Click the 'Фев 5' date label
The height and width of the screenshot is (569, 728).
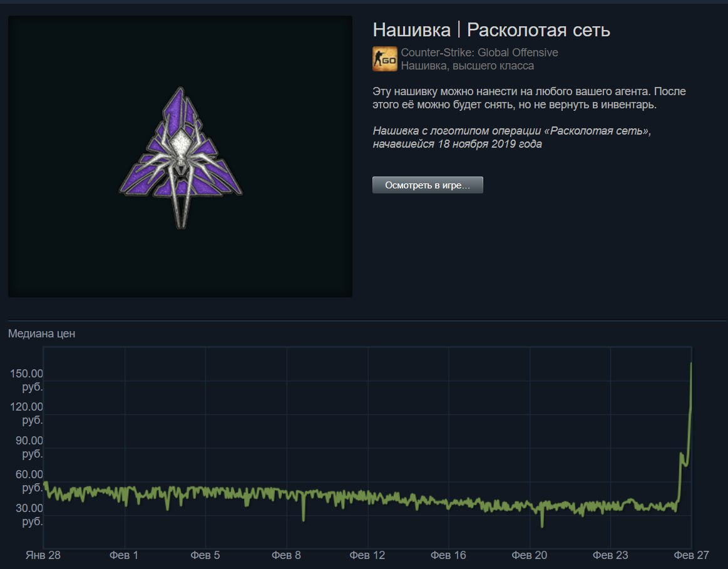coord(205,555)
